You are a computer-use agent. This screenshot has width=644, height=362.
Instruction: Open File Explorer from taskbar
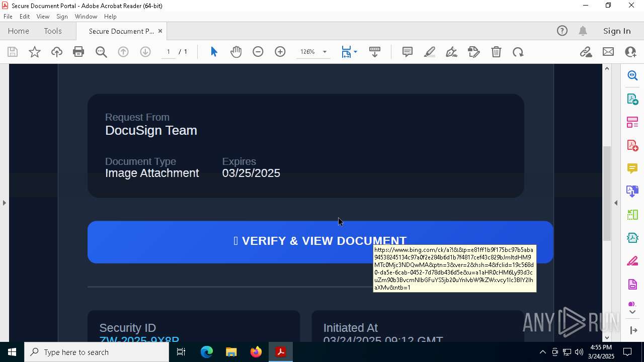pyautogui.click(x=231, y=352)
